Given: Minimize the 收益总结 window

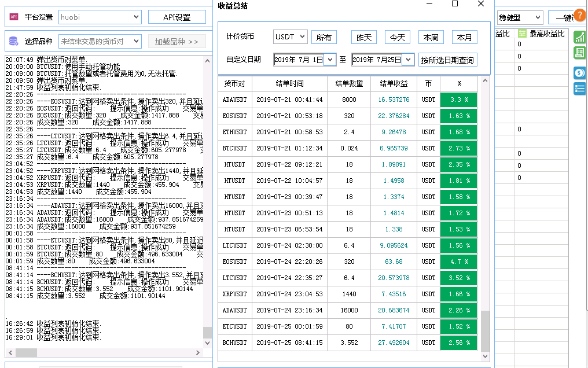Looking at the screenshot, I should (x=430, y=3).
